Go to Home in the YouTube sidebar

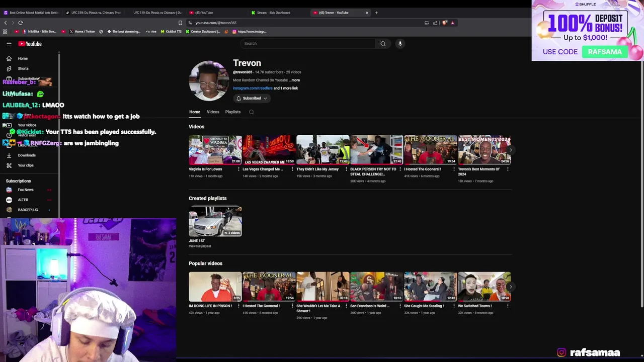coord(23,58)
